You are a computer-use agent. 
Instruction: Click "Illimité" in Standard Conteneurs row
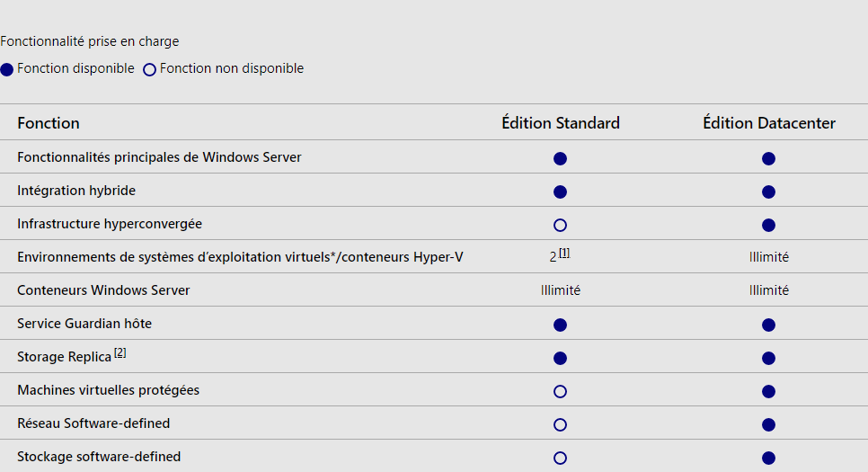pyautogui.click(x=560, y=290)
